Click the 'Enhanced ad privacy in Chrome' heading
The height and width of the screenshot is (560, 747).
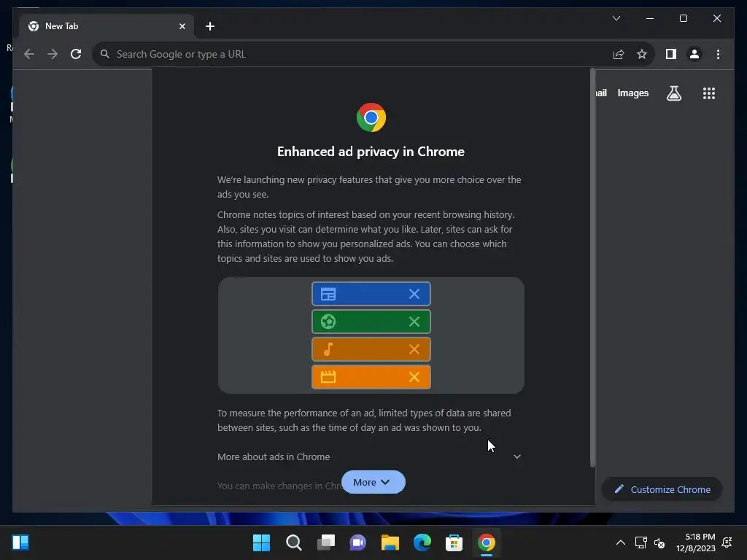(371, 152)
